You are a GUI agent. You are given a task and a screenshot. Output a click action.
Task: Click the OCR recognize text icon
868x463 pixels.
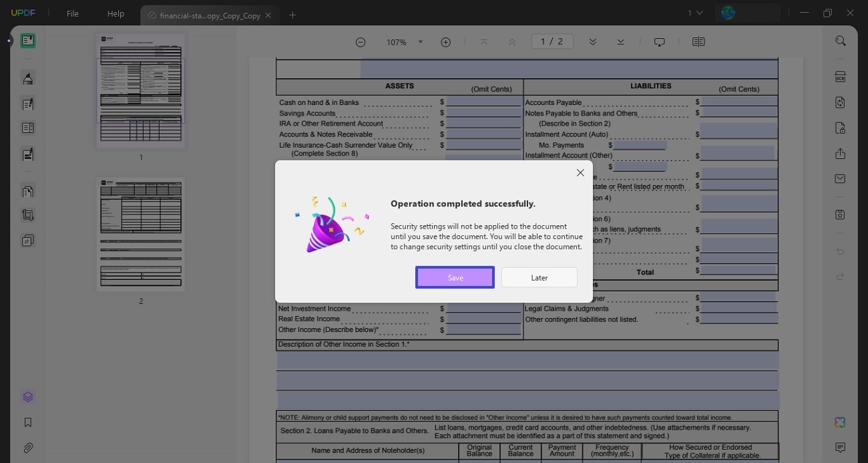(x=840, y=78)
